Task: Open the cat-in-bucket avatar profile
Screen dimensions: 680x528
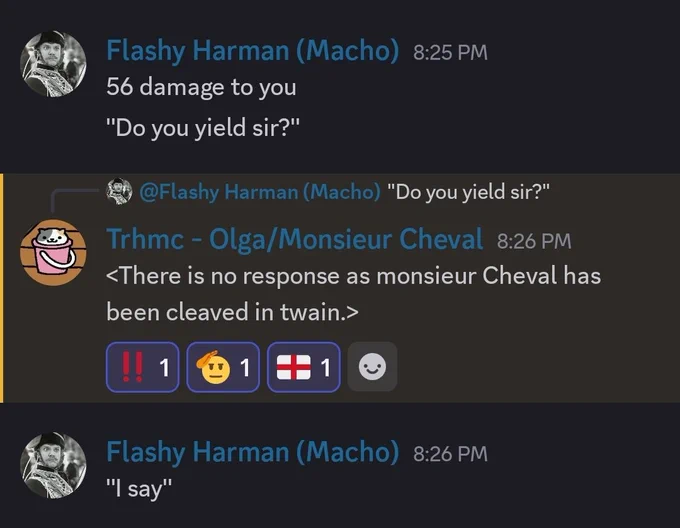Action: coord(53,252)
